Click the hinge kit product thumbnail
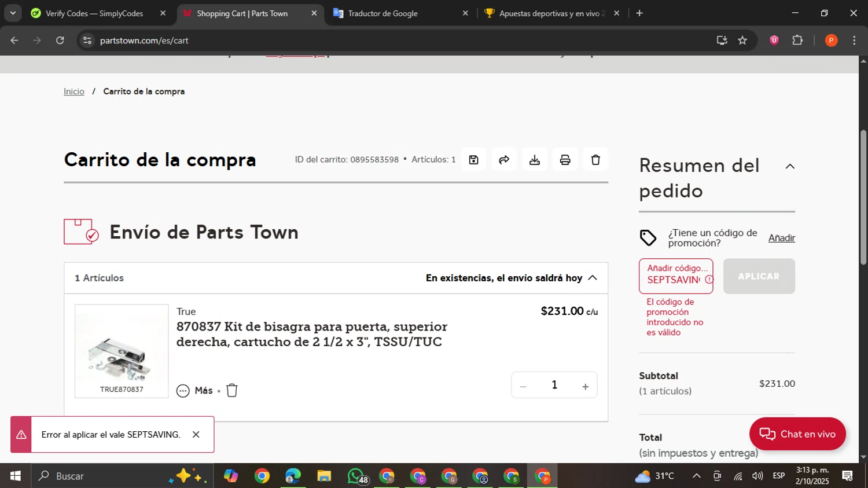The image size is (868, 488). (x=122, y=351)
